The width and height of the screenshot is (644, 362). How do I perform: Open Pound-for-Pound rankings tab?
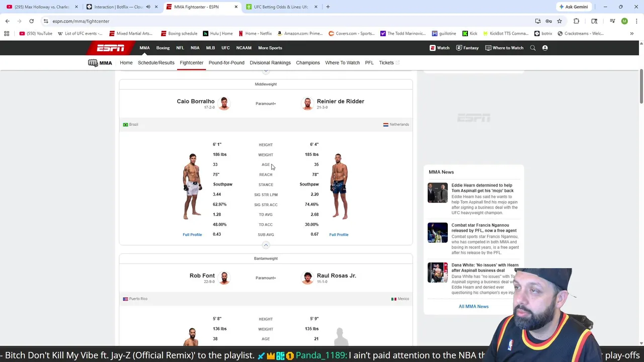226,63
